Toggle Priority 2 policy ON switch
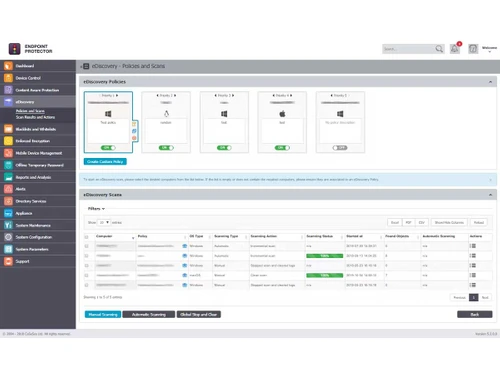 (166, 148)
